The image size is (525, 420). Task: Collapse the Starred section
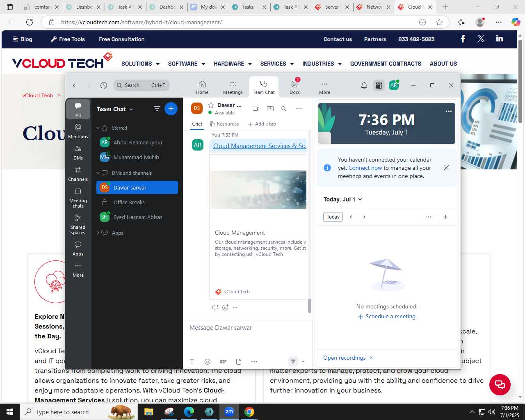98,128
